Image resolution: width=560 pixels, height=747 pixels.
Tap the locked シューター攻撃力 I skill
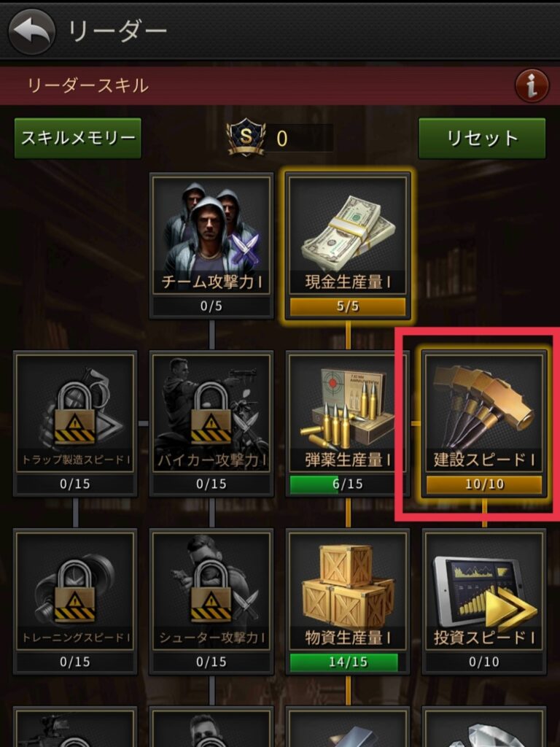pyautogui.click(x=211, y=591)
